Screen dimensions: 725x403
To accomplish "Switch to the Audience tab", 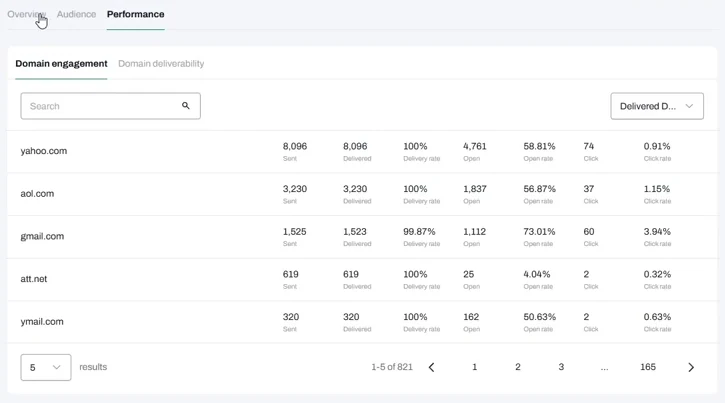I will point(76,14).
